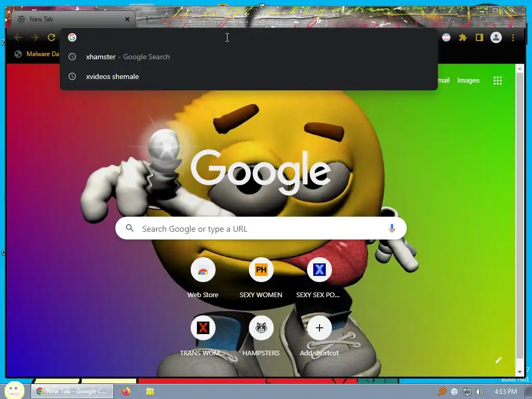Click the magnifier icon in search box
532x399 pixels.
tap(129, 228)
